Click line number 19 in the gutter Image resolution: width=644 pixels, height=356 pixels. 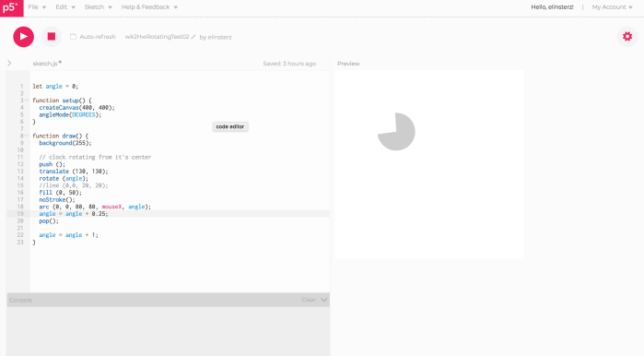click(x=20, y=214)
